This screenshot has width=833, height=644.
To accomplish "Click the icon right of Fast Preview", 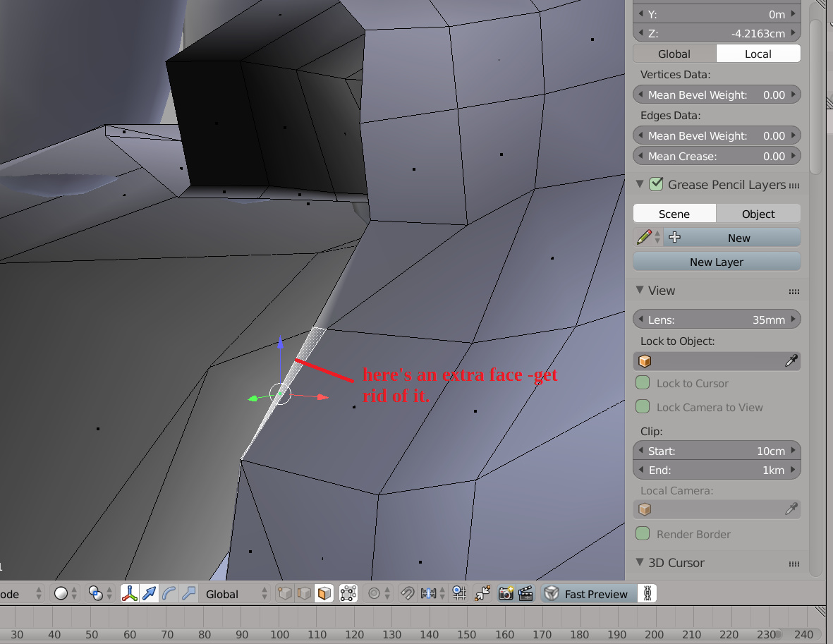I will [x=647, y=593].
